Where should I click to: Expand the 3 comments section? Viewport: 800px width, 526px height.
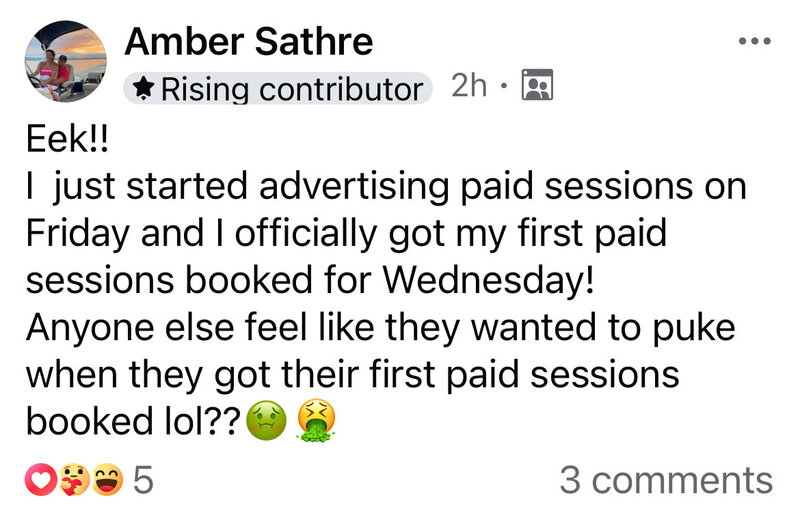pyautogui.click(x=666, y=481)
